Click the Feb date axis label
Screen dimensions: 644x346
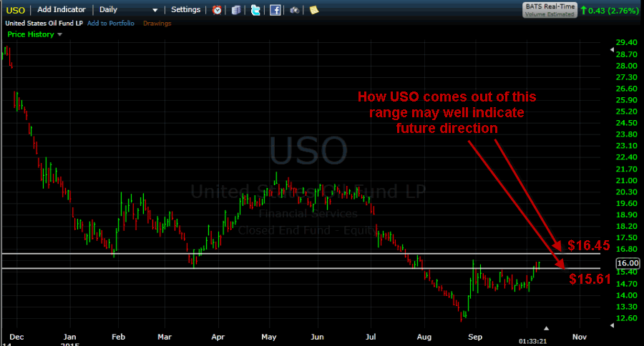tap(118, 337)
